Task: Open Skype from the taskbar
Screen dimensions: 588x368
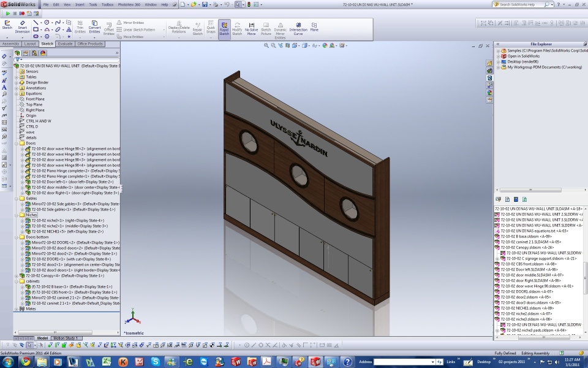Action: 155,362
